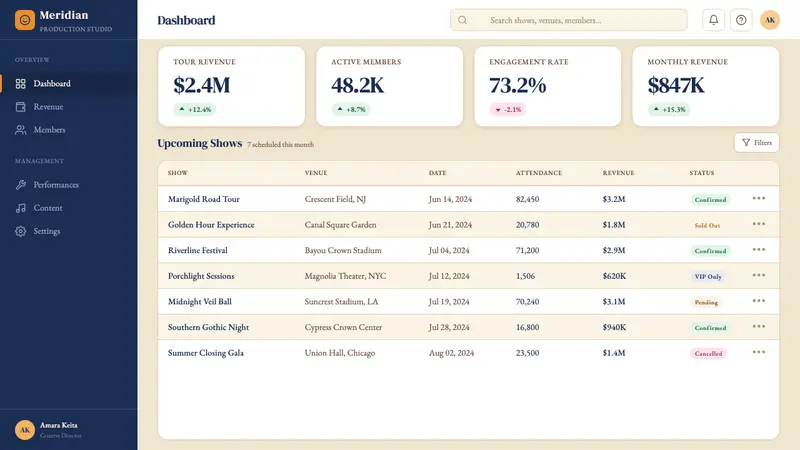Select the Summer Closing Gala show name
Viewport: 800px width, 450px height.
click(206, 353)
